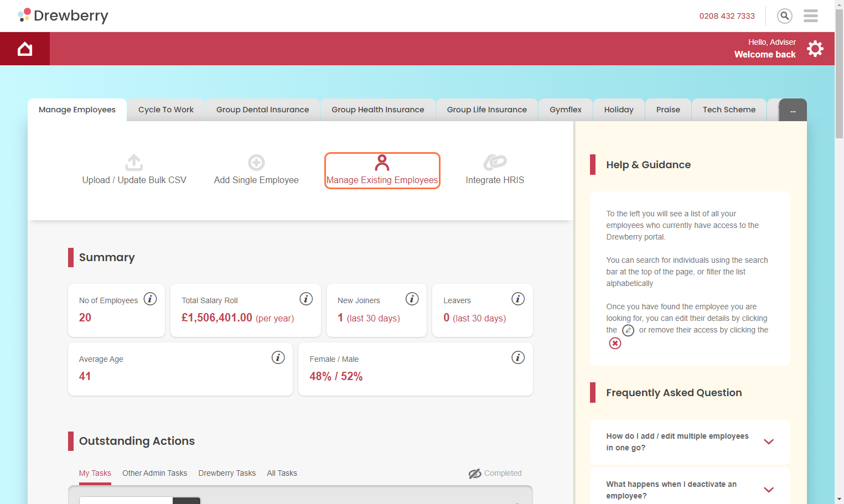Expand the deactivate an employee FAQ

pyautogui.click(x=768, y=490)
